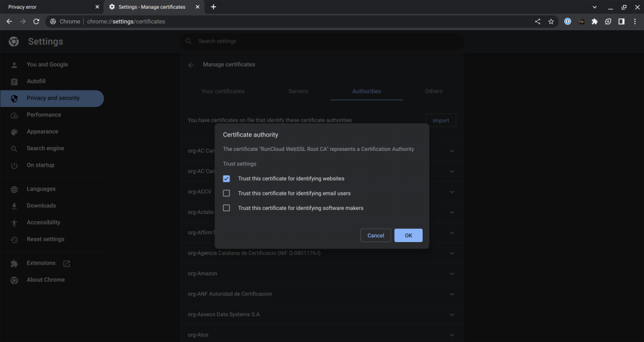Viewport: 644px width, 342px height.
Task: Toggle trust for identifying websites
Action: click(x=226, y=179)
